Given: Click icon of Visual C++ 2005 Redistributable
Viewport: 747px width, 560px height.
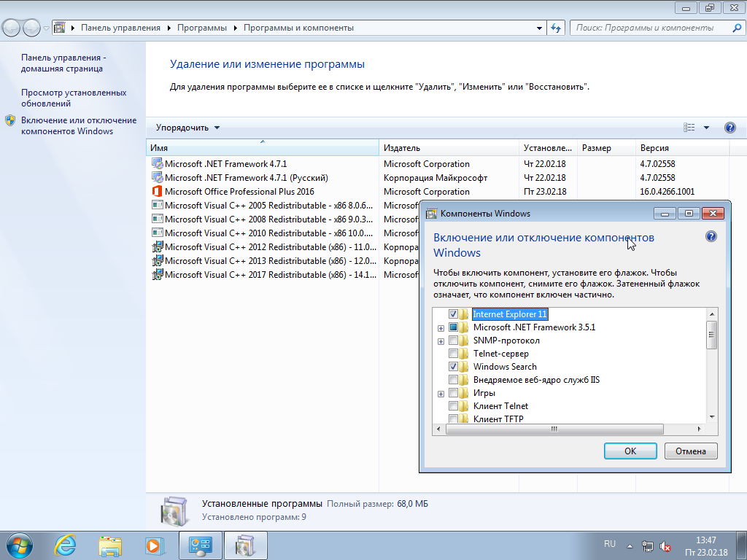Looking at the screenshot, I should tap(157, 205).
